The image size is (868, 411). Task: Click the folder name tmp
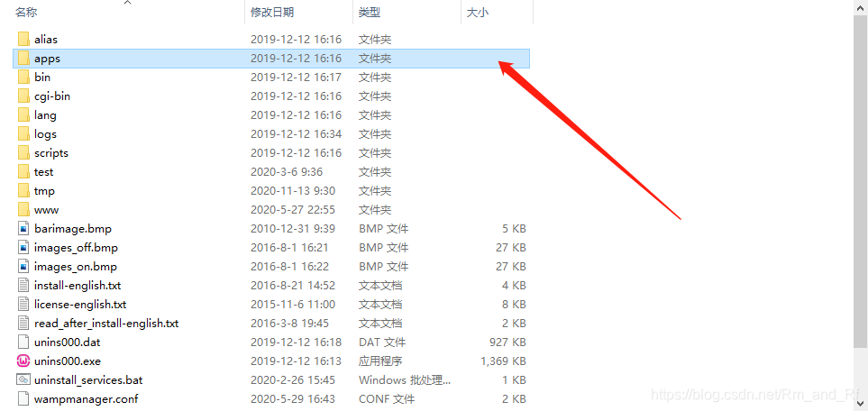click(x=44, y=190)
